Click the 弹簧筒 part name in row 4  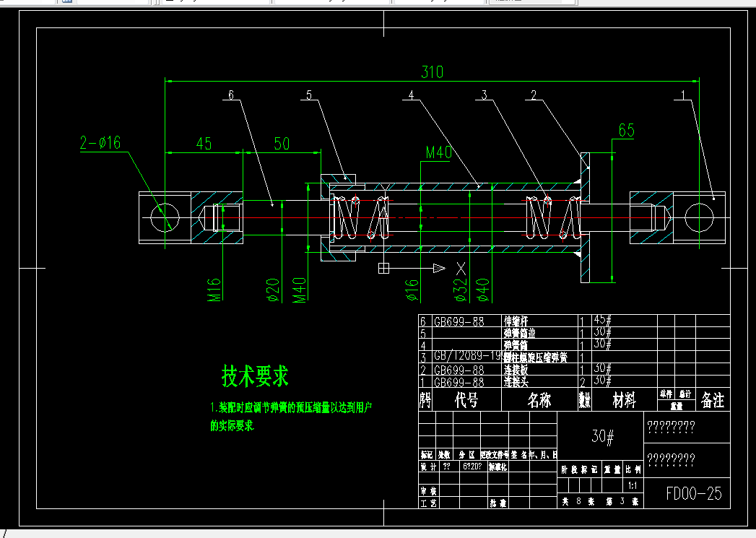coord(516,345)
